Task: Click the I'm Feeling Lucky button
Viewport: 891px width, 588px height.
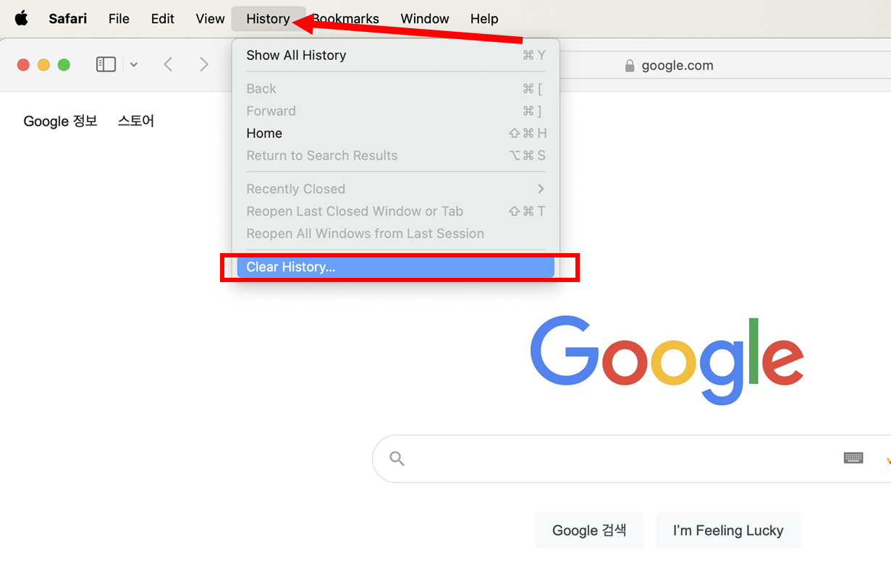Action: 728,531
